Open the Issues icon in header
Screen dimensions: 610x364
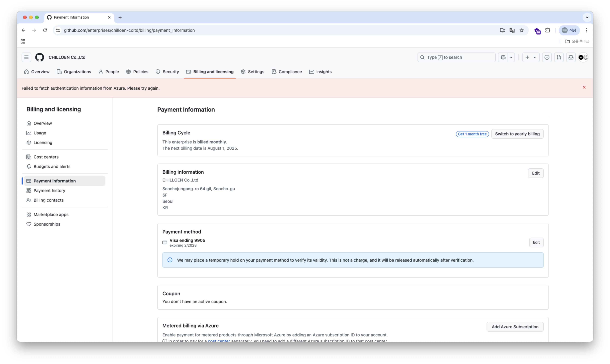point(547,57)
